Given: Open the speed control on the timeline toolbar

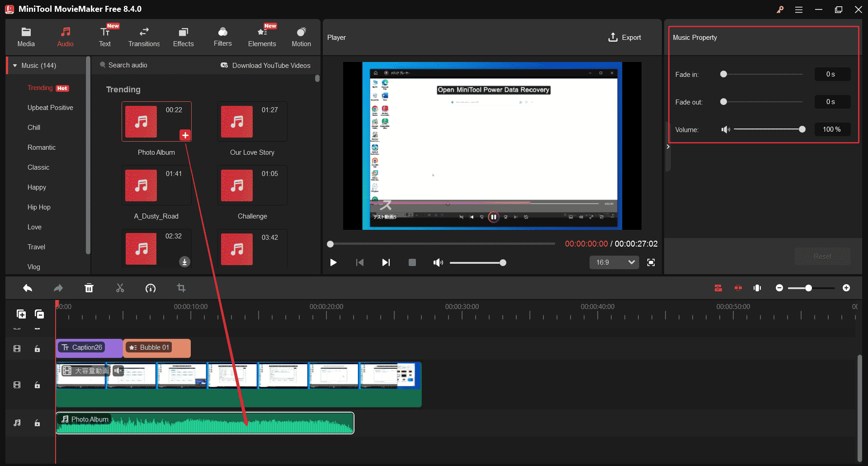Looking at the screenshot, I should (x=151, y=288).
